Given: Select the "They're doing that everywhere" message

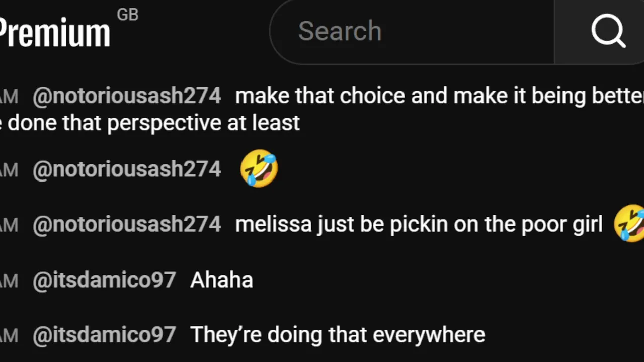Looking at the screenshot, I should (338, 335).
